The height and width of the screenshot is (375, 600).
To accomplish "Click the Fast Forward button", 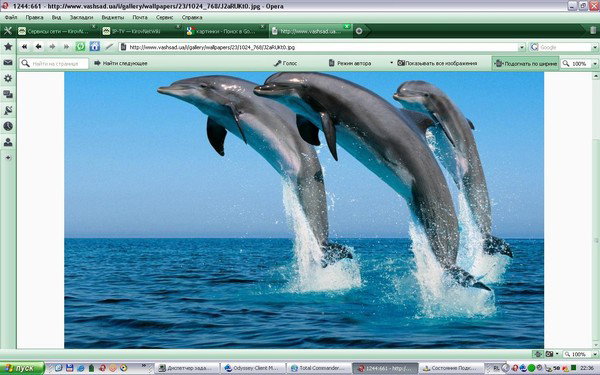I will tap(66, 47).
